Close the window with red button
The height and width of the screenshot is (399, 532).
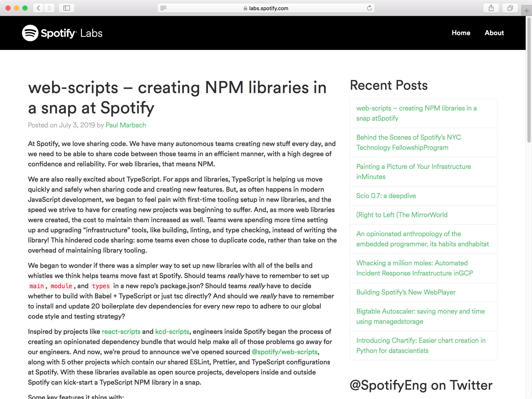[8, 8]
